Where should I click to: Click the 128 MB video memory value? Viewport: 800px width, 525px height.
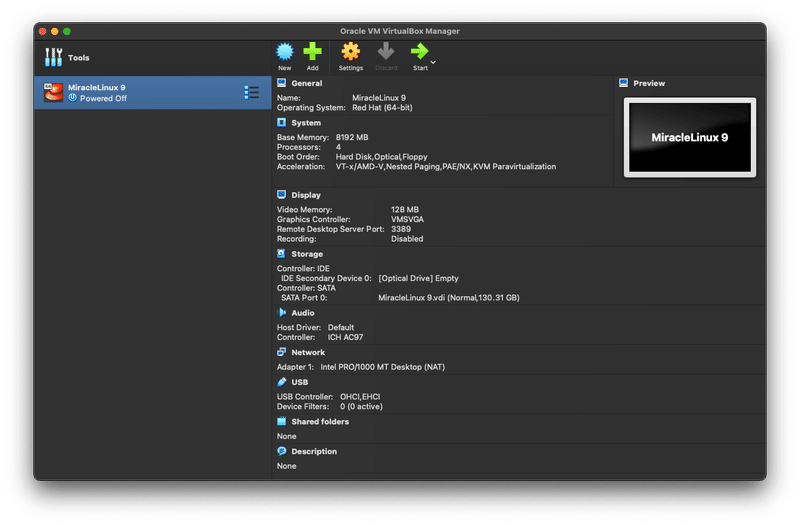tap(405, 210)
